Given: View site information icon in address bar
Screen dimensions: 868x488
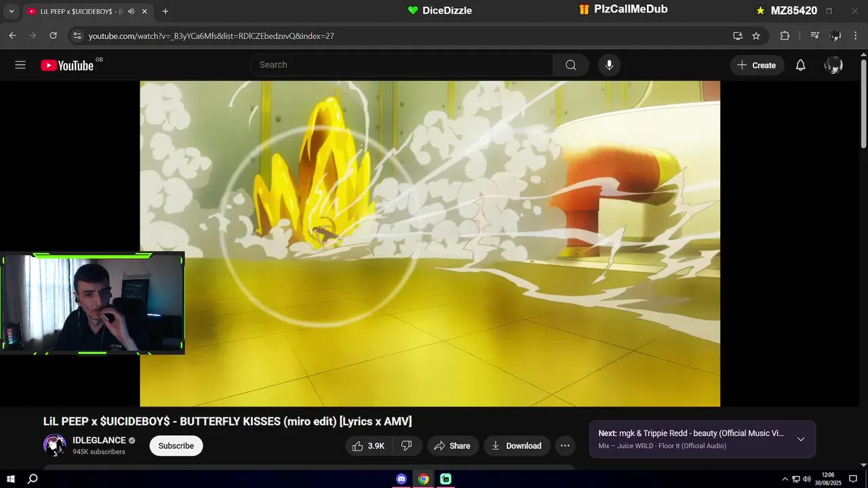Looking at the screenshot, I should point(77,36).
